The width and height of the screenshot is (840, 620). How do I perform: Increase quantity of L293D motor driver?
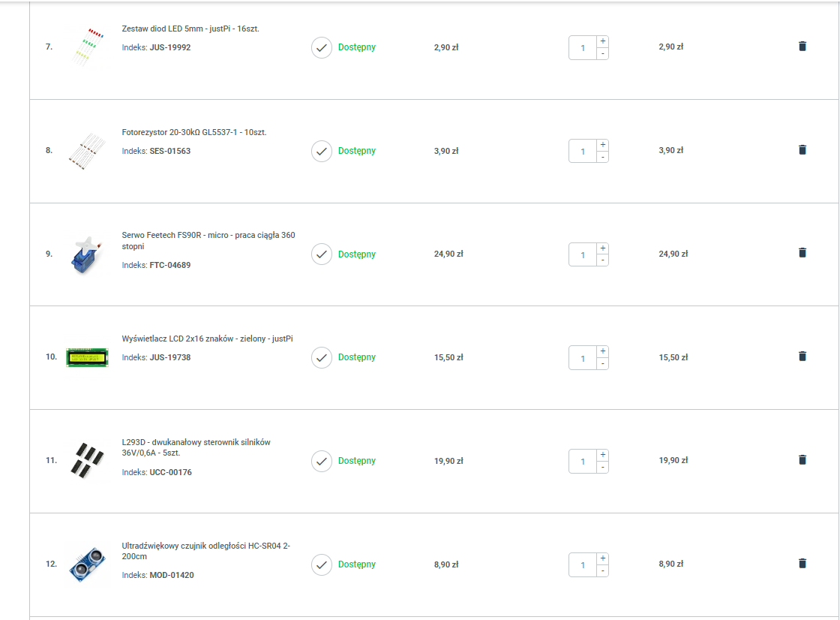coord(603,455)
